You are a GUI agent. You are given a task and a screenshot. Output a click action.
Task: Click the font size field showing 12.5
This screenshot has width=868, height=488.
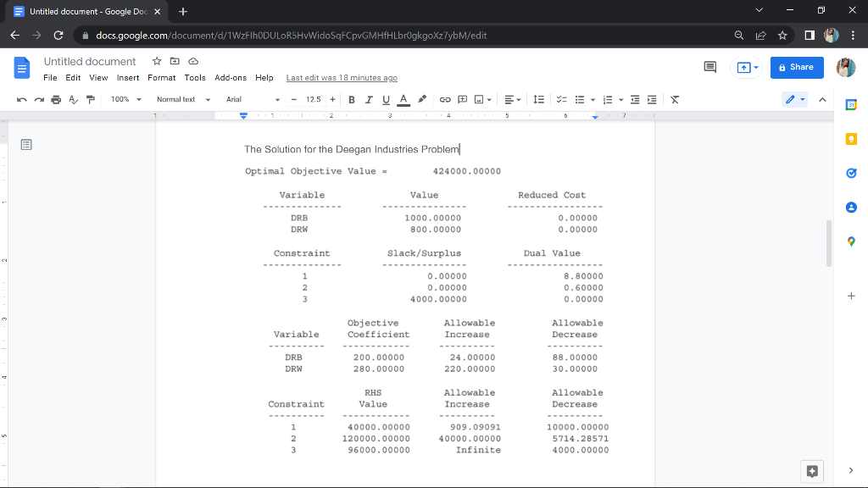pyautogui.click(x=314, y=100)
